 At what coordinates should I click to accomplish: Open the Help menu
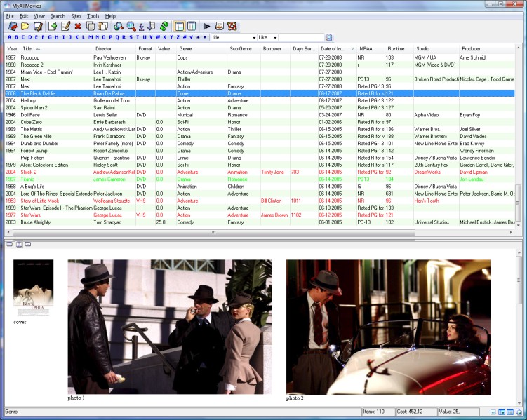[x=110, y=16]
